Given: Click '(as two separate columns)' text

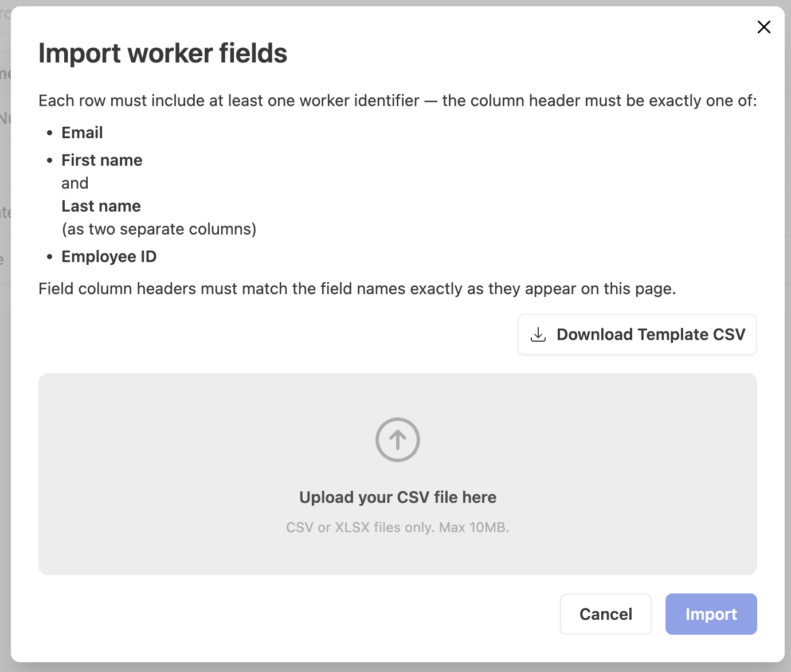Looking at the screenshot, I should click(x=159, y=229).
